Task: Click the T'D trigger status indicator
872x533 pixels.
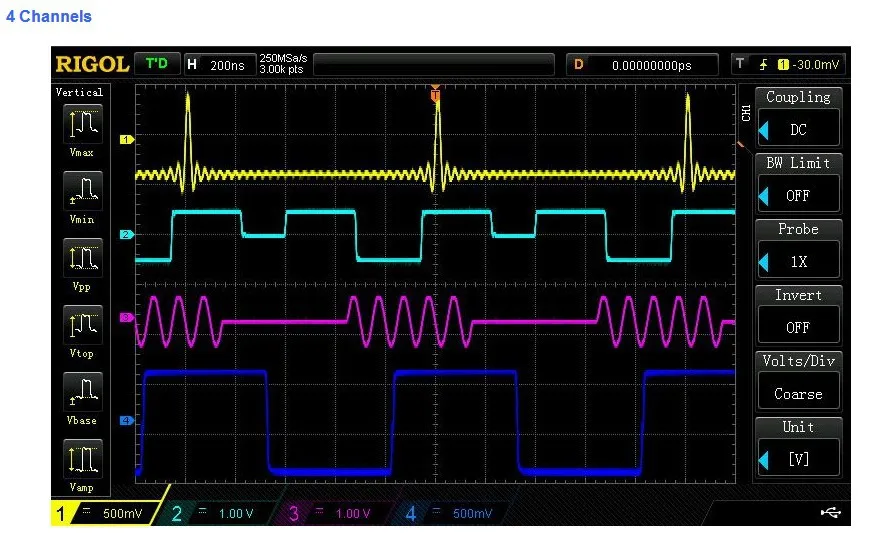Action: coord(157,63)
